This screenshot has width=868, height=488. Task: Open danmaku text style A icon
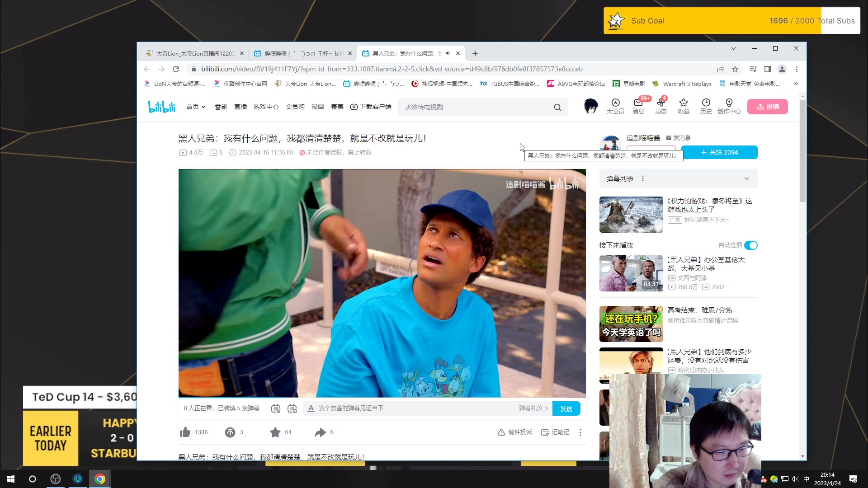[311, 408]
